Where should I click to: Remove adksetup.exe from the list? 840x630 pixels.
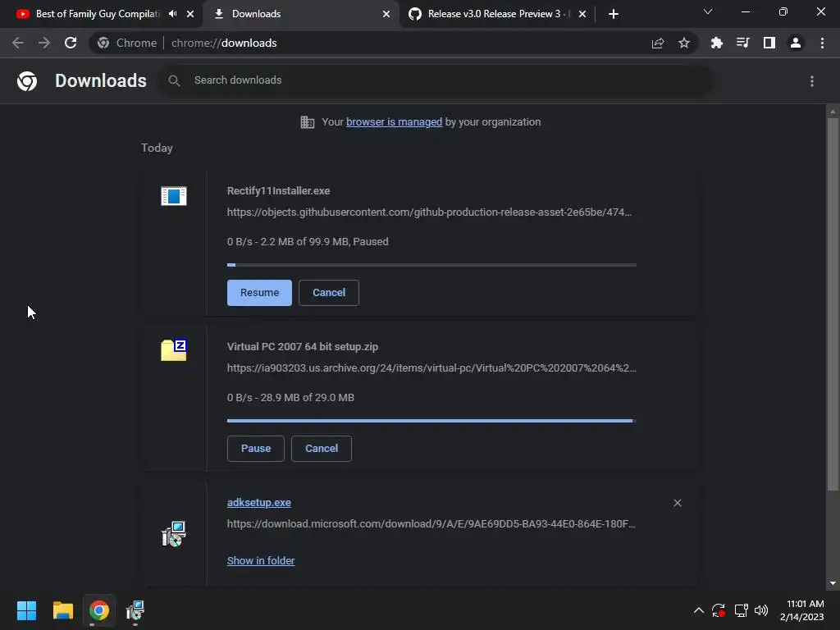tap(677, 503)
